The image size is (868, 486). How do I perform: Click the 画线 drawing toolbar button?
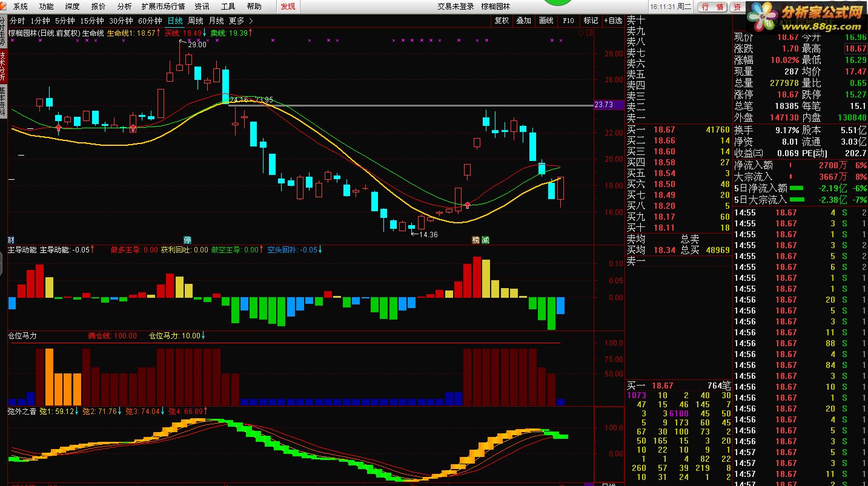coord(546,21)
